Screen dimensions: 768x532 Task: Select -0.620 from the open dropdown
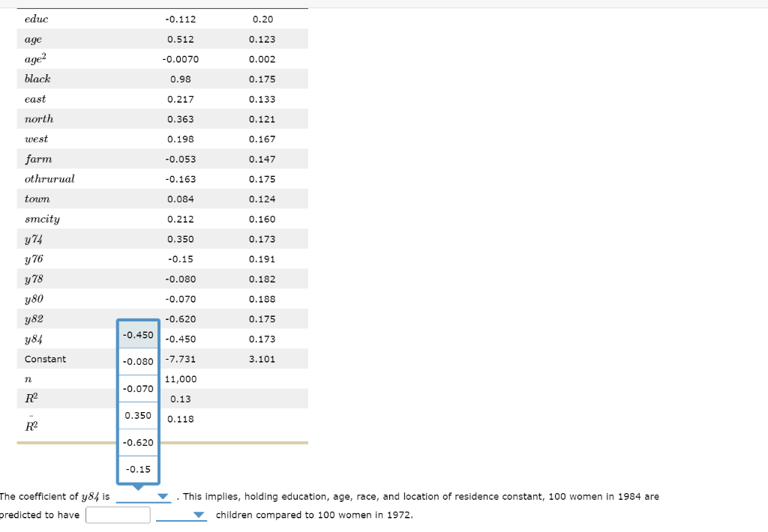[x=138, y=443]
